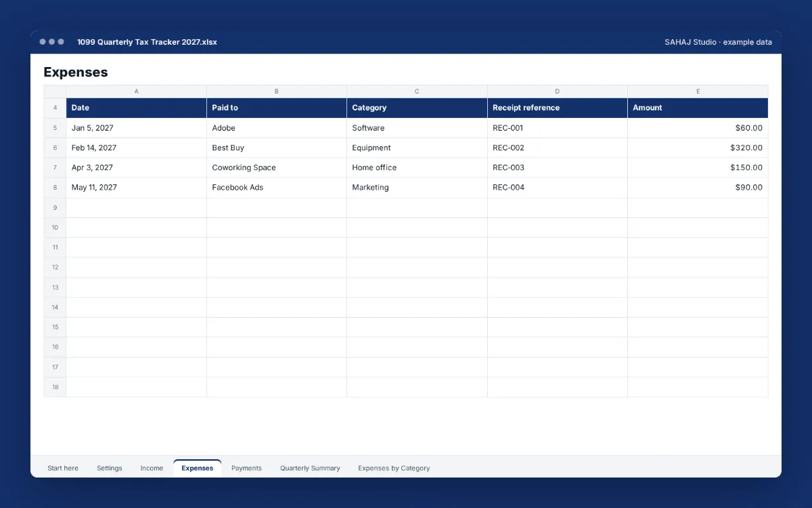
Task: Select the $90.00 amount cell
Action: coord(698,188)
